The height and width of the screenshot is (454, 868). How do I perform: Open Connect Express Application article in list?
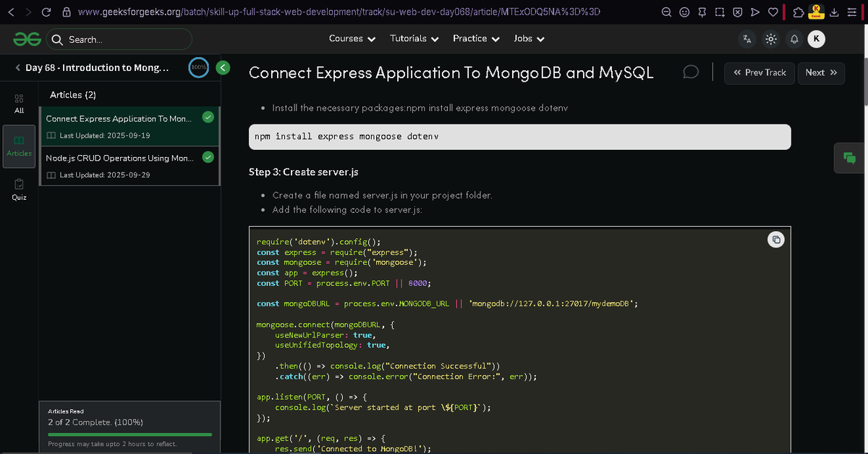[129, 126]
